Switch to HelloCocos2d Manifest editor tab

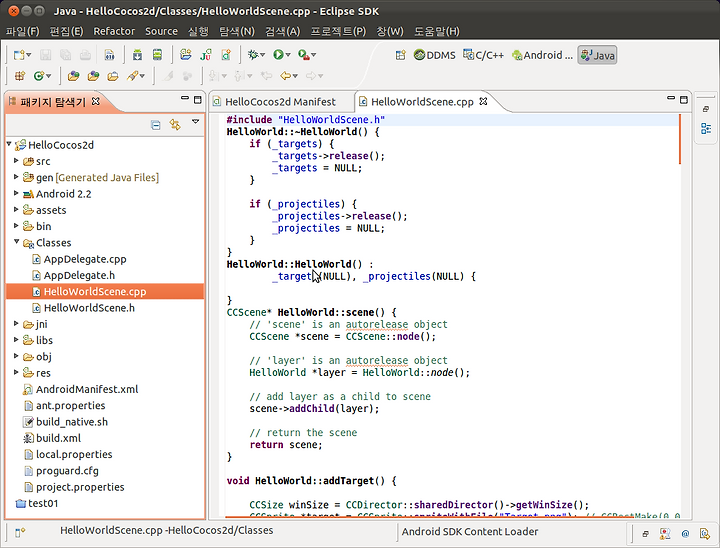point(280,102)
